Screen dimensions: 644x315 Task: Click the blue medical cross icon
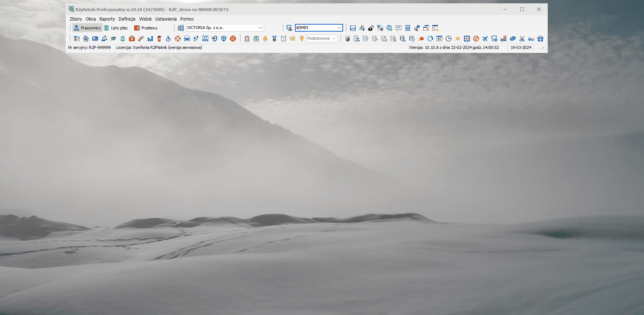pyautogui.click(x=467, y=39)
